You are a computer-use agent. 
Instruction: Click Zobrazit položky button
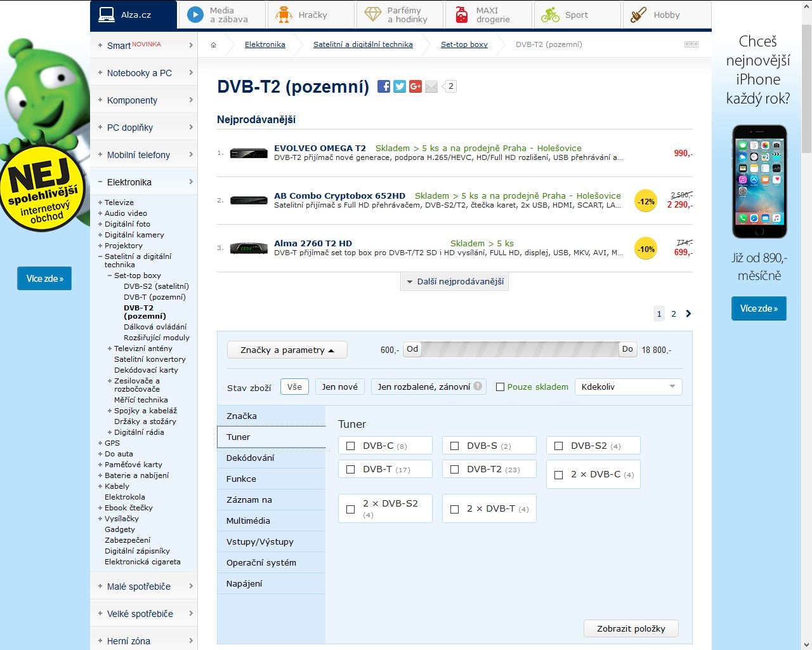tap(631, 628)
